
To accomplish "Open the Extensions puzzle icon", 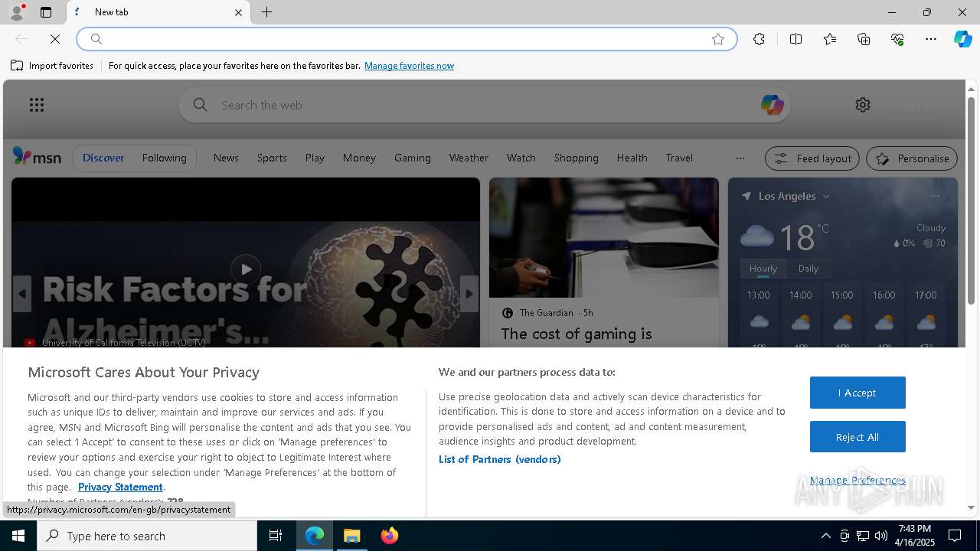I will click(759, 39).
